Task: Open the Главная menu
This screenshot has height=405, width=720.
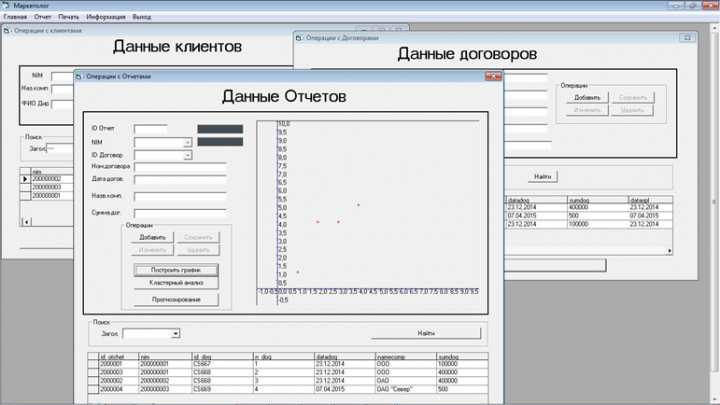Action: tap(15, 17)
